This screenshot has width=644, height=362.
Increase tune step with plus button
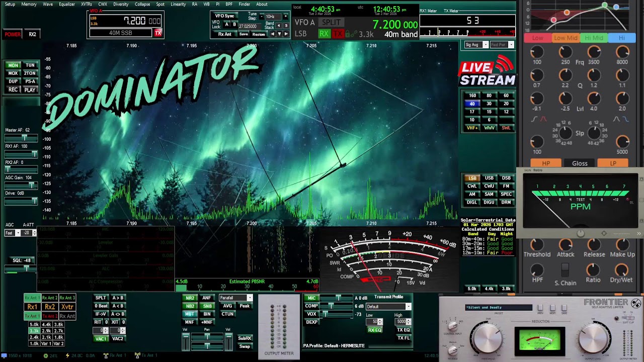coord(285,17)
